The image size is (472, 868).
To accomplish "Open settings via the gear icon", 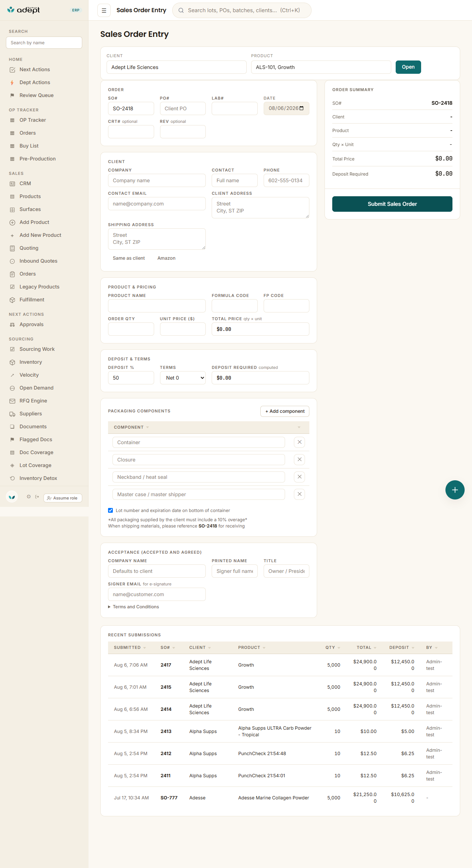I will [x=29, y=497].
